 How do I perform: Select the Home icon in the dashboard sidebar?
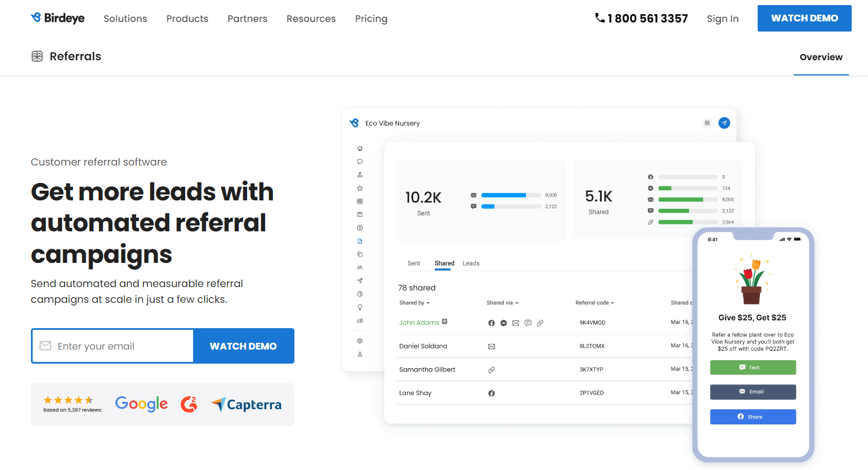coord(360,148)
